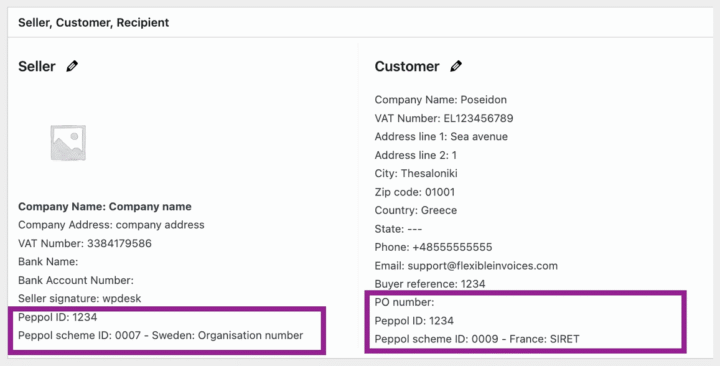Click 'Address line 1: Sea avenue'
The width and height of the screenshot is (720, 366).
point(441,136)
